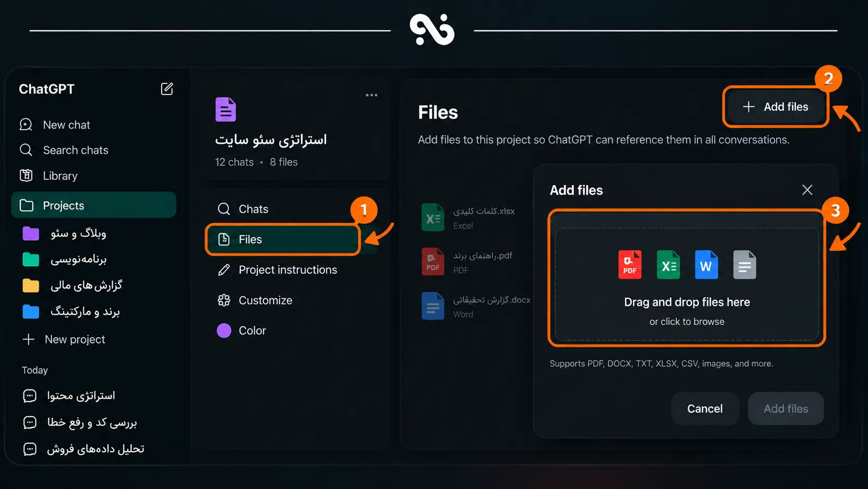Viewport: 868px width, 489px height.
Task: Click 'or click to browse' in drop zone
Action: click(x=687, y=322)
